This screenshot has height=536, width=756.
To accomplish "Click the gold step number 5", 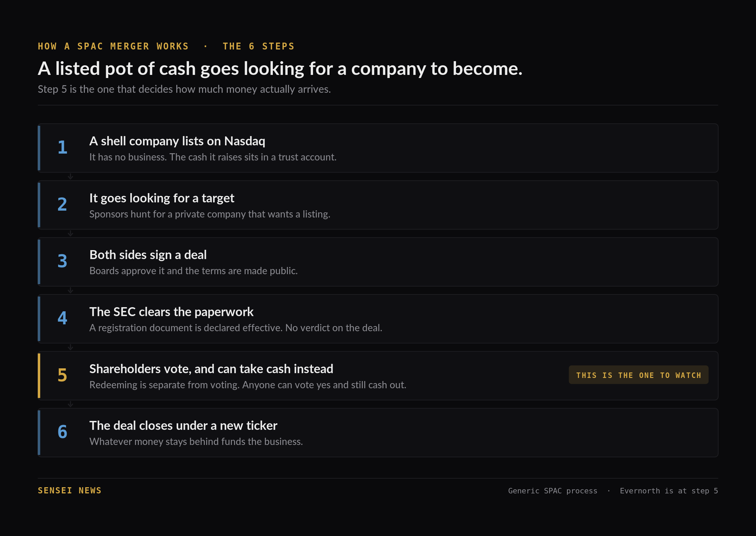I will pyautogui.click(x=62, y=375).
